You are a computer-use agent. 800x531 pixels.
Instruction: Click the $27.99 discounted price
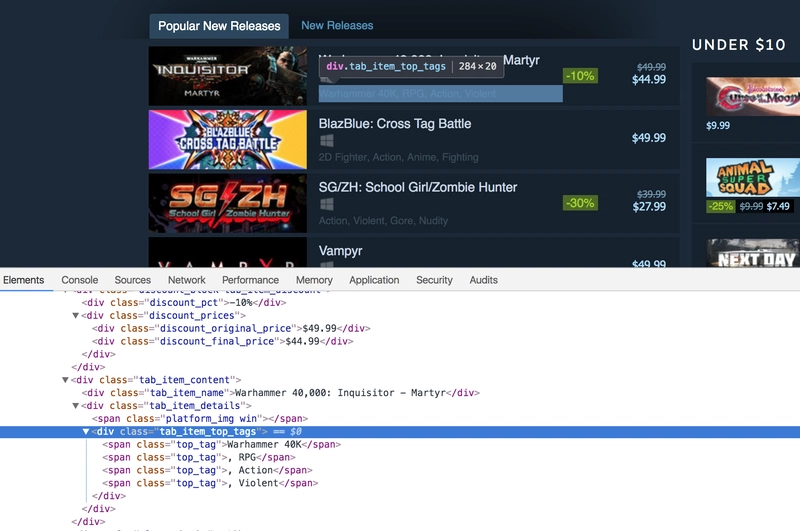click(649, 207)
